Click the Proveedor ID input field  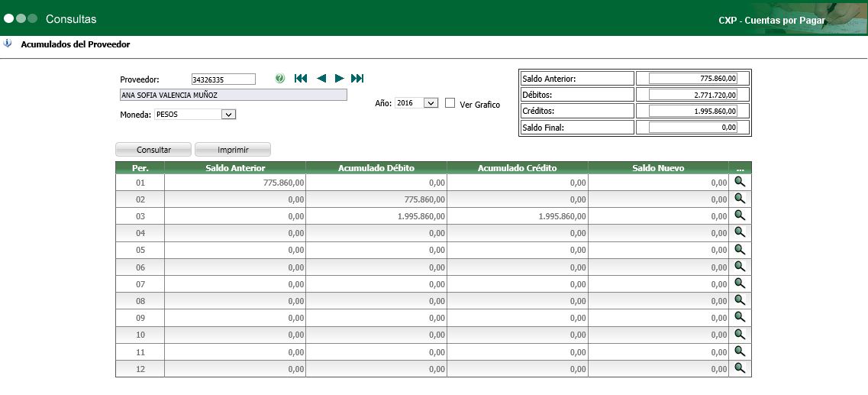(x=223, y=79)
